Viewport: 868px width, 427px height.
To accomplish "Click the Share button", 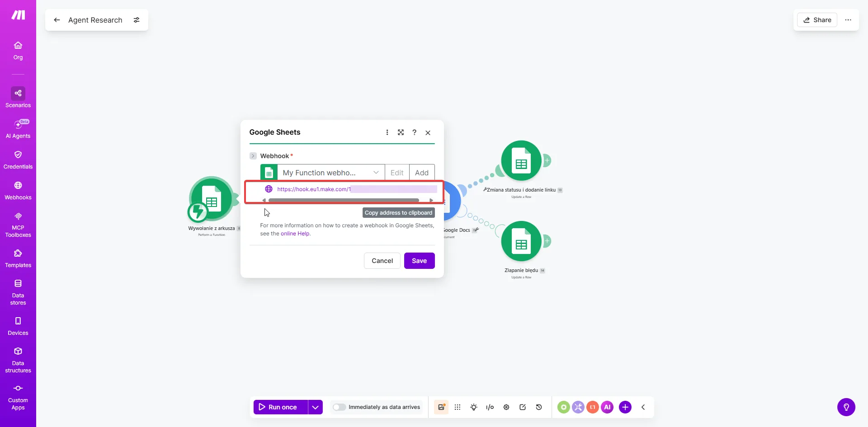I will [x=817, y=20].
